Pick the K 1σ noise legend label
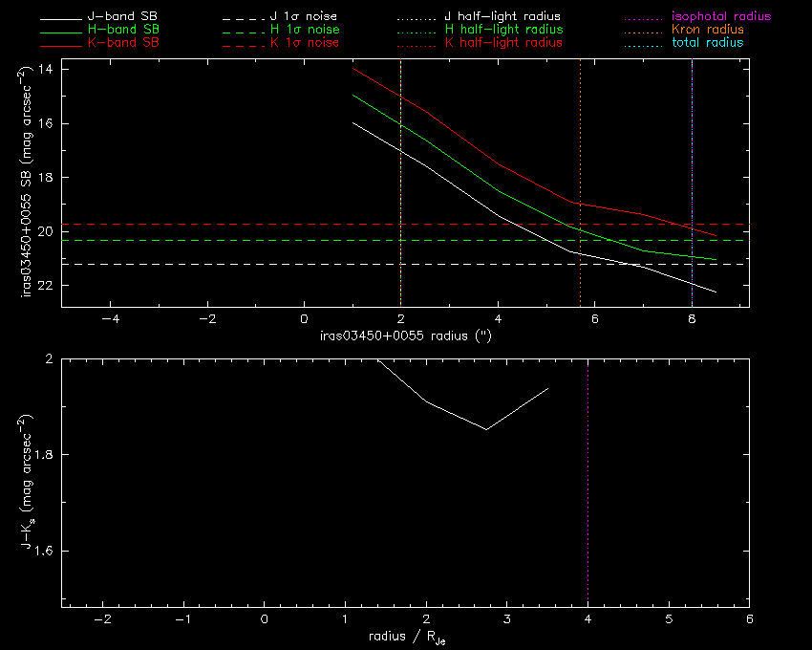 [304, 43]
